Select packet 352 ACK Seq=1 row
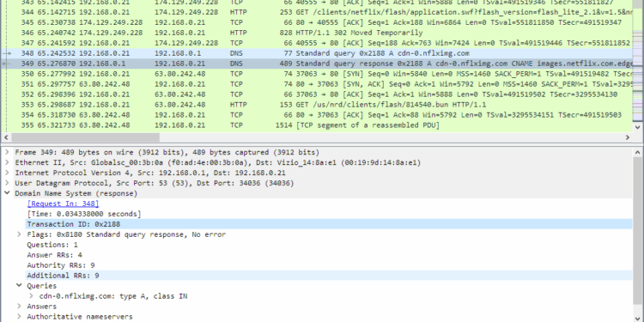Screen dimensions: 644x322 [x=316, y=94]
